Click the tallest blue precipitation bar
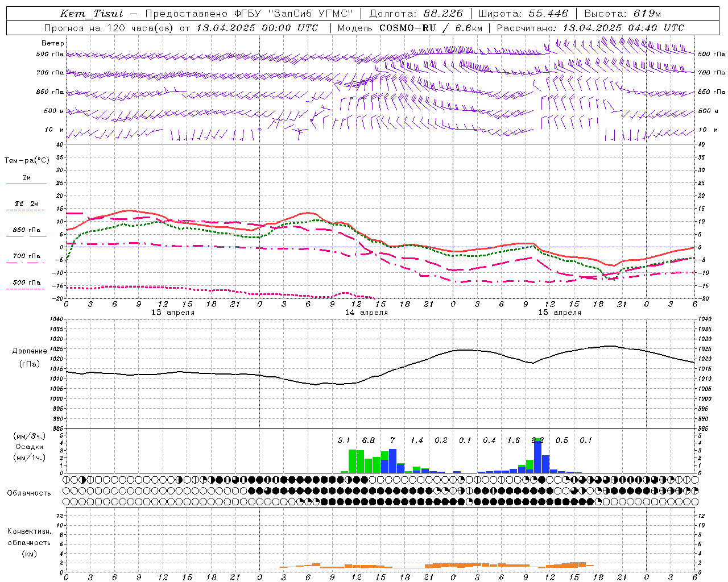728x582 pixels. coord(537,456)
